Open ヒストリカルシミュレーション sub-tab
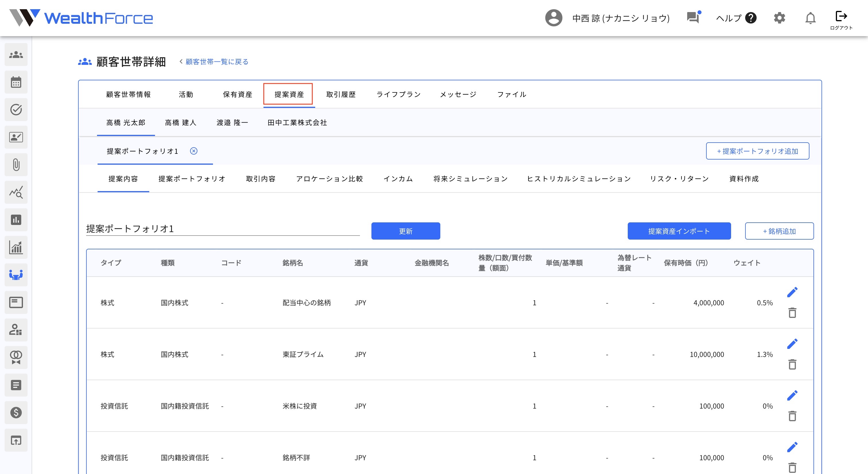The image size is (868, 474). point(579,179)
